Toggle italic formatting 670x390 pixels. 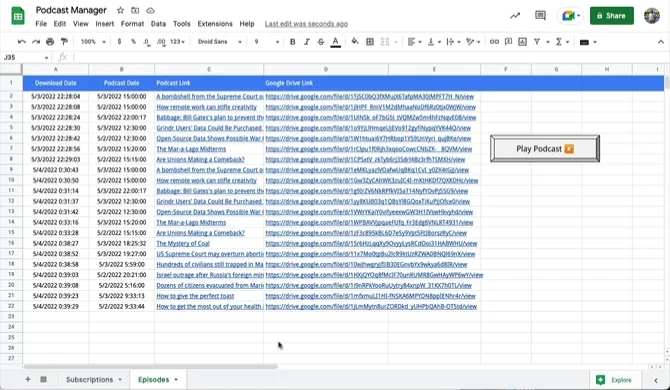(307, 42)
